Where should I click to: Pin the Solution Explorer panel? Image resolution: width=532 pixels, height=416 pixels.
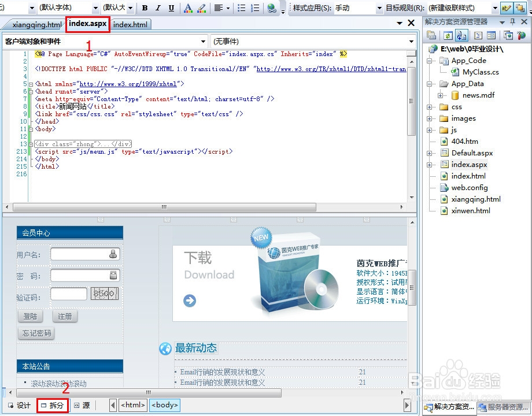[x=513, y=22]
